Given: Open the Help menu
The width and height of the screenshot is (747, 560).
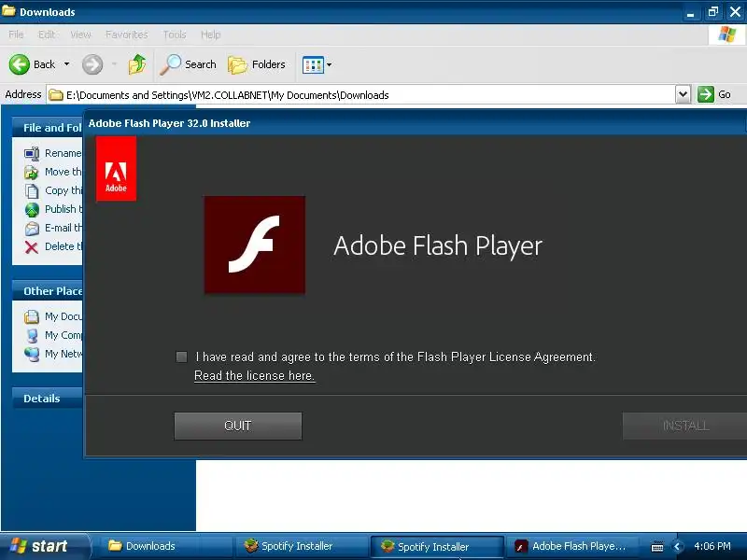Looking at the screenshot, I should [x=211, y=35].
